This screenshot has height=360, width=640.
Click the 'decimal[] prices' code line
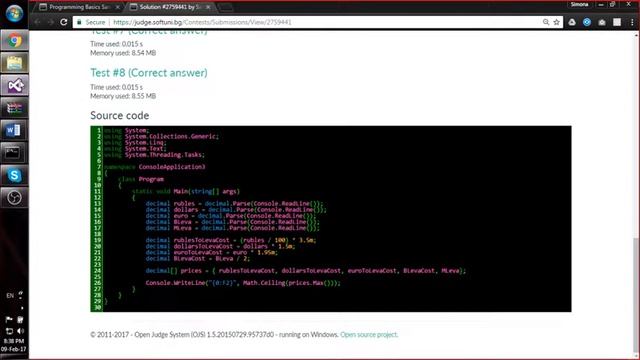pos(306,270)
